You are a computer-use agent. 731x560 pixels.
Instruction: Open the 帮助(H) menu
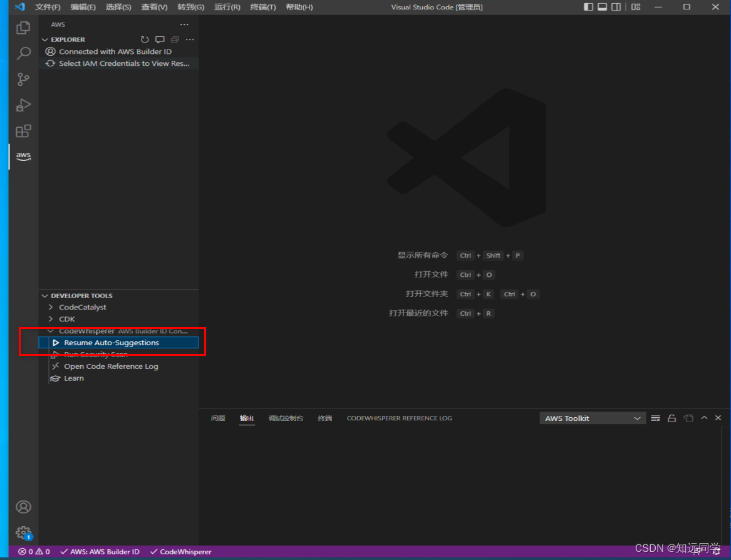pos(299,7)
